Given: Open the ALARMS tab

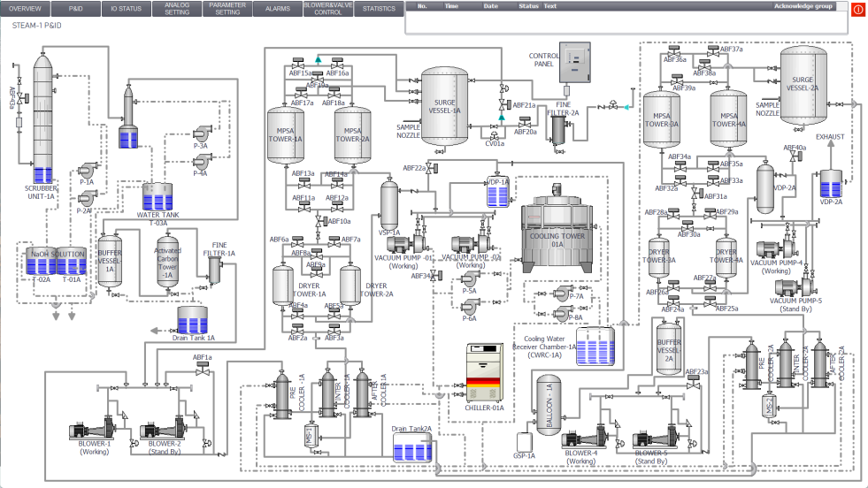Looking at the screenshot, I should point(277,9).
